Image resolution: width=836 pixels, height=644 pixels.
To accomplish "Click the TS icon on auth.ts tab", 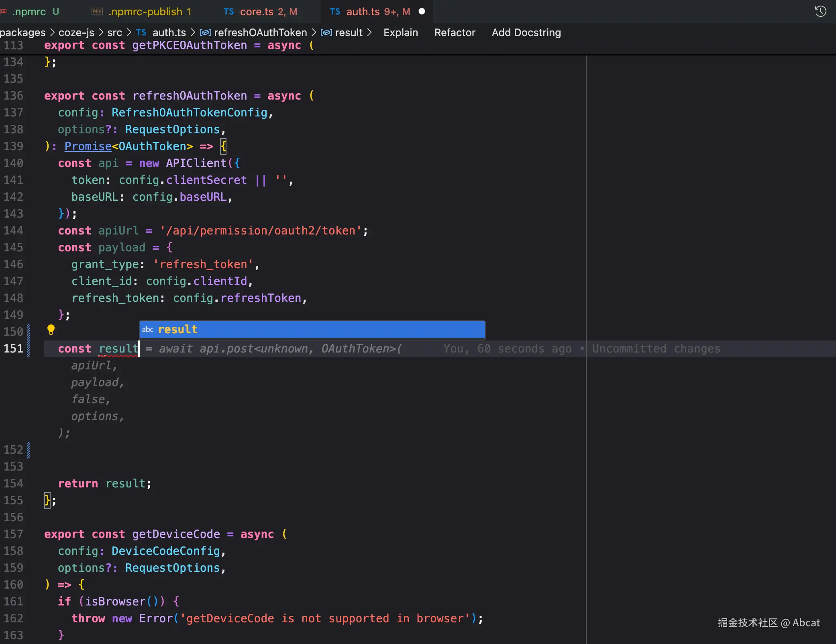I will (335, 12).
